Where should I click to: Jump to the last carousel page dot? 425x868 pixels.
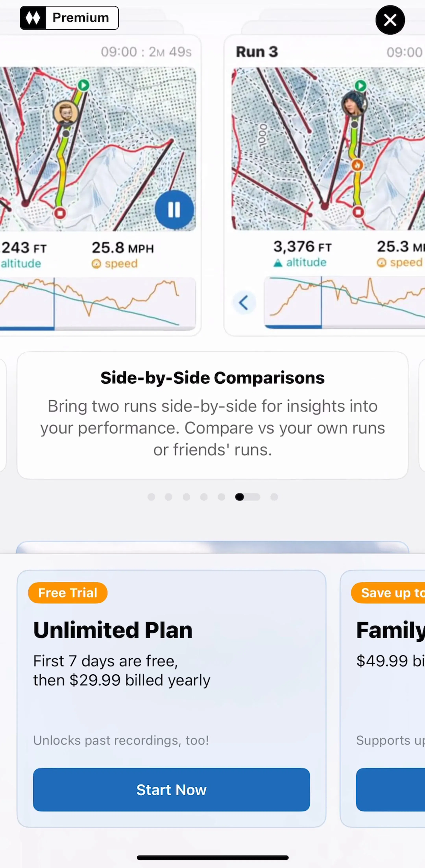[274, 497]
